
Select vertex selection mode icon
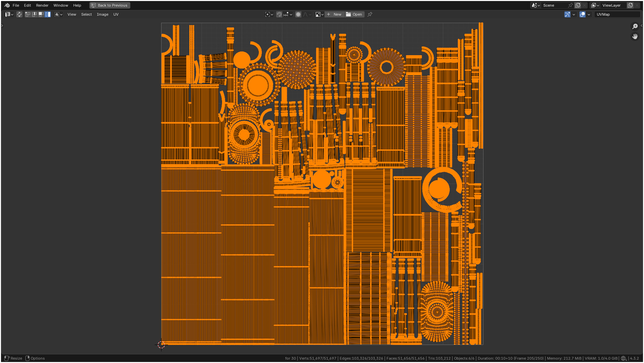[28, 14]
